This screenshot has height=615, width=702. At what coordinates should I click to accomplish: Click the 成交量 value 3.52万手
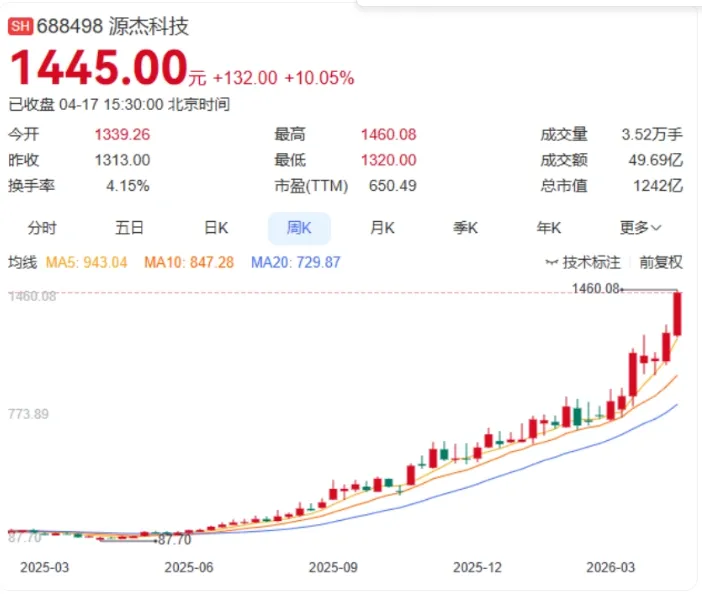pyautogui.click(x=652, y=135)
